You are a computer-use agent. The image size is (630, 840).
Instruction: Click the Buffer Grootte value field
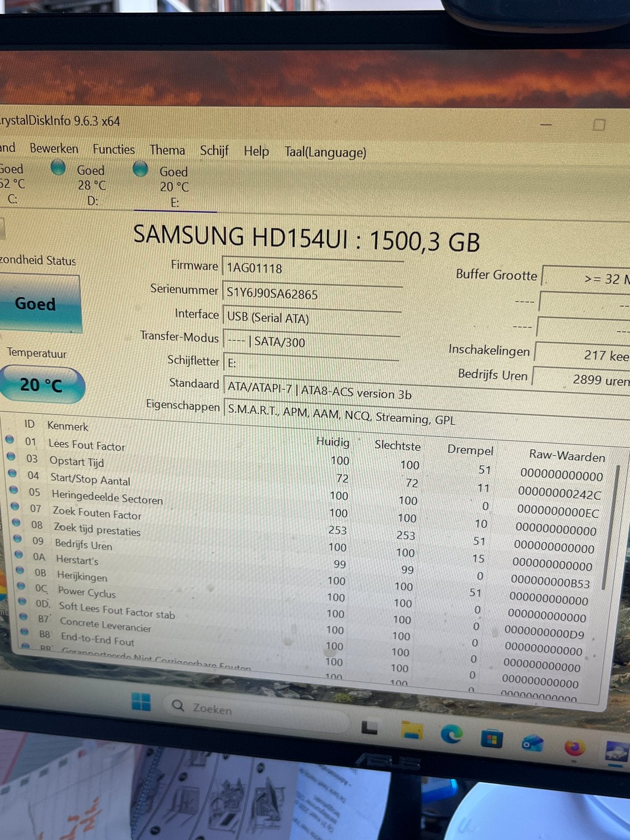tap(586, 278)
